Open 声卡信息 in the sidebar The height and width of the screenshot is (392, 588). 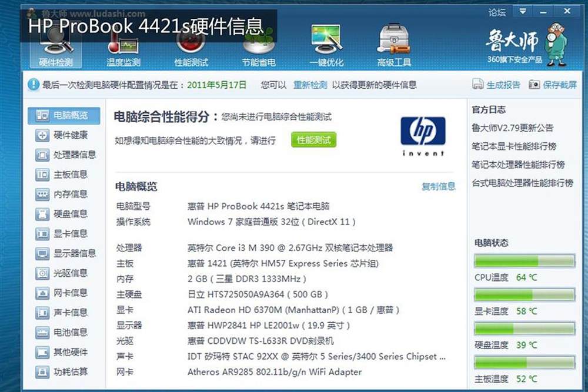62,313
